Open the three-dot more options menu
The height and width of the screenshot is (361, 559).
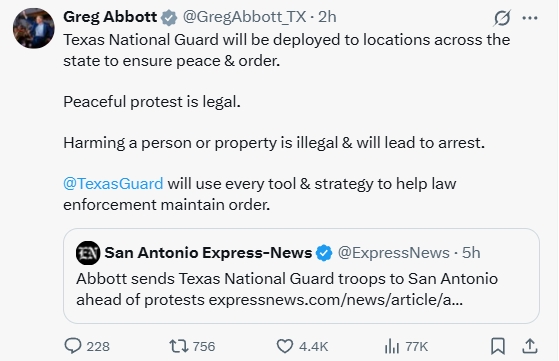pos(530,18)
